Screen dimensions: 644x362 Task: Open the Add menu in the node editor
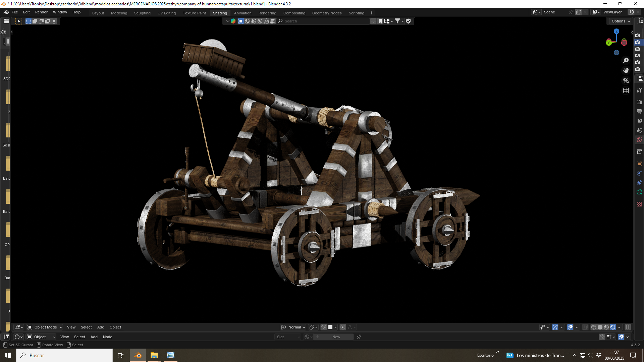tap(94, 337)
